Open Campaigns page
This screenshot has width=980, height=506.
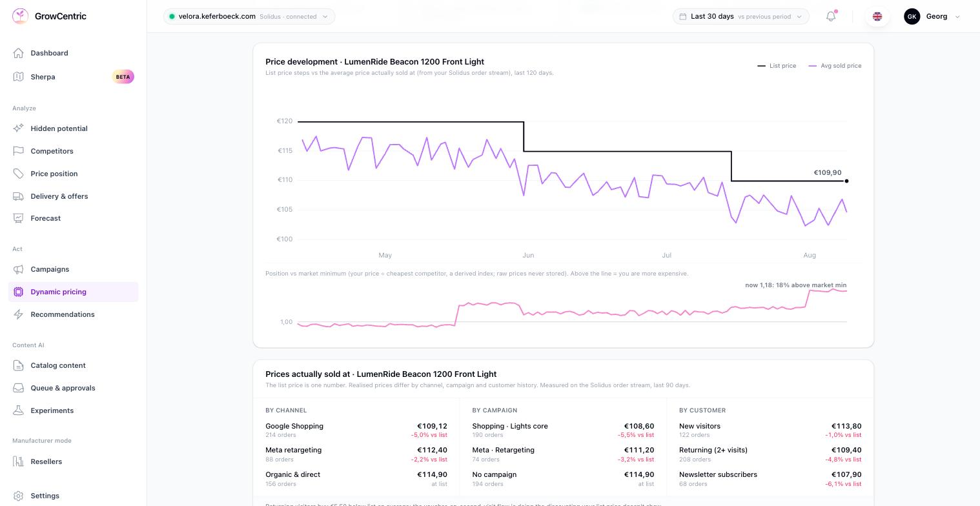tap(74, 269)
